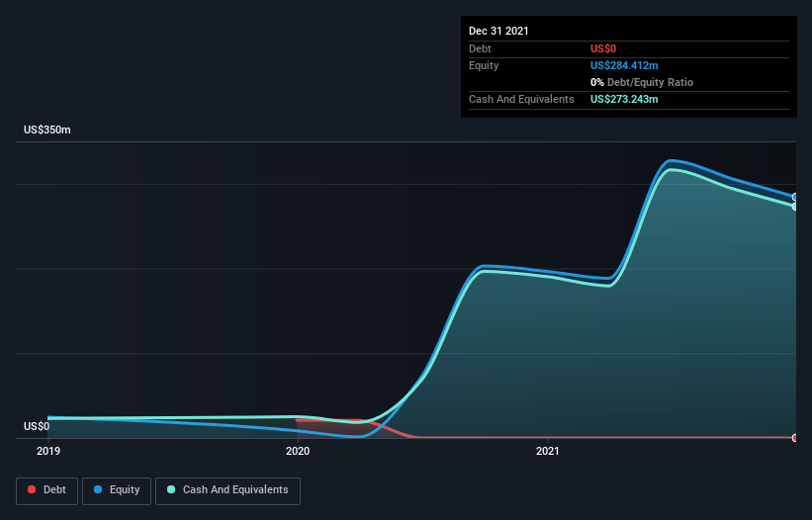Click the US$273.243m cash value
Viewport: 812px width, 520px height.
[x=624, y=99]
